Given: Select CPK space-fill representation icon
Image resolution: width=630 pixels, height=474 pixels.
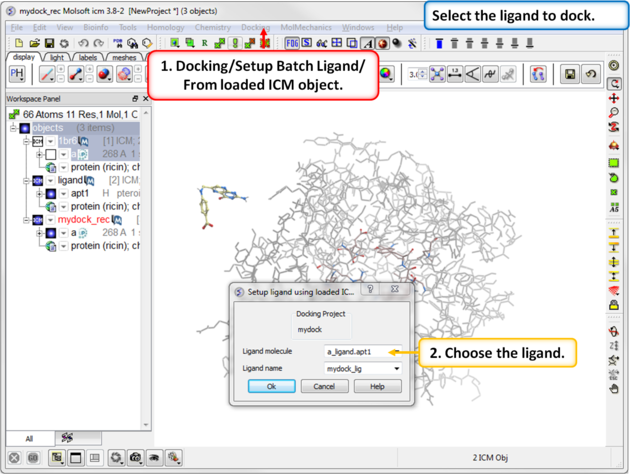Looking at the screenshot, I should point(104,74).
